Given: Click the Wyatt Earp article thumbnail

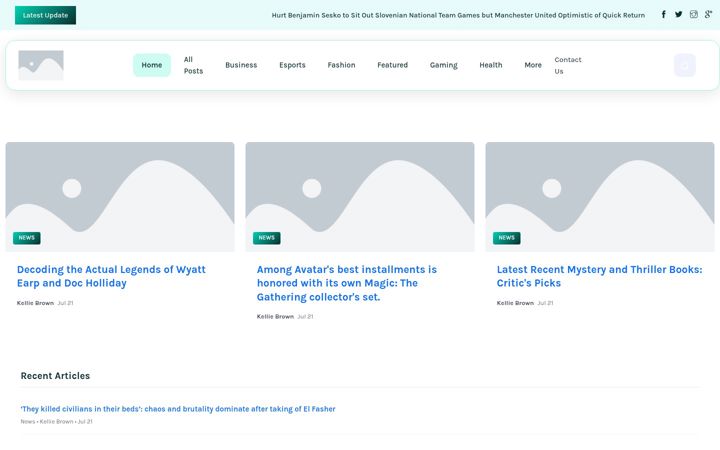Looking at the screenshot, I should 120,197.
